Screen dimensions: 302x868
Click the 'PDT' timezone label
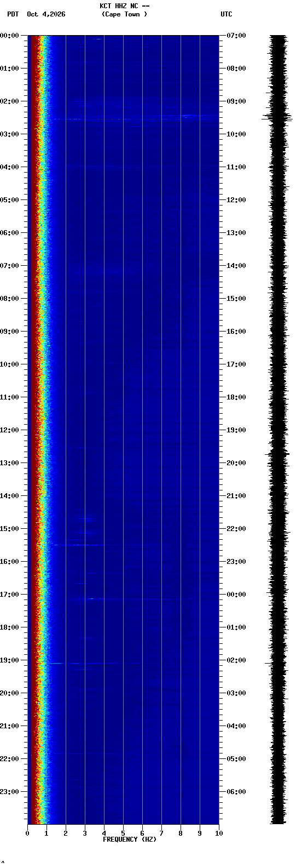[x=13, y=14]
